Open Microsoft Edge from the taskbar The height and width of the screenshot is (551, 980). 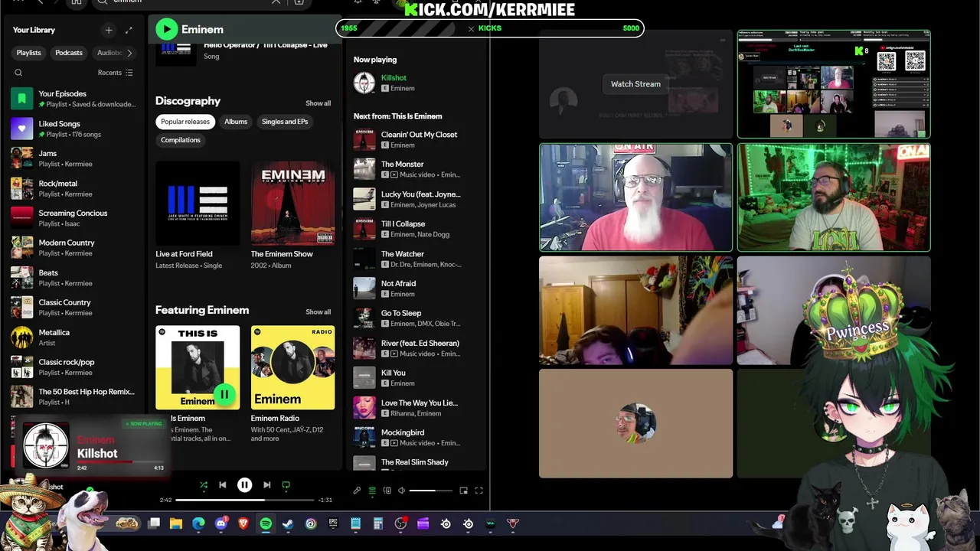coord(198,523)
